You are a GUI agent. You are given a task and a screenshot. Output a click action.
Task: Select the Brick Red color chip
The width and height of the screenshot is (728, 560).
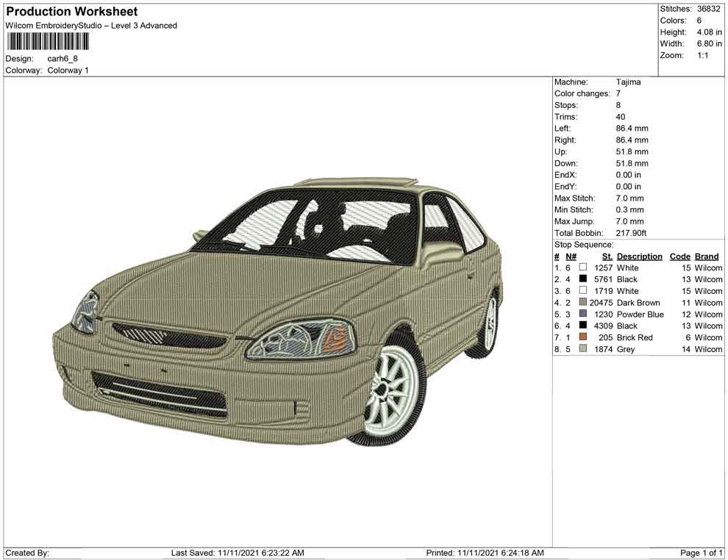(x=581, y=337)
